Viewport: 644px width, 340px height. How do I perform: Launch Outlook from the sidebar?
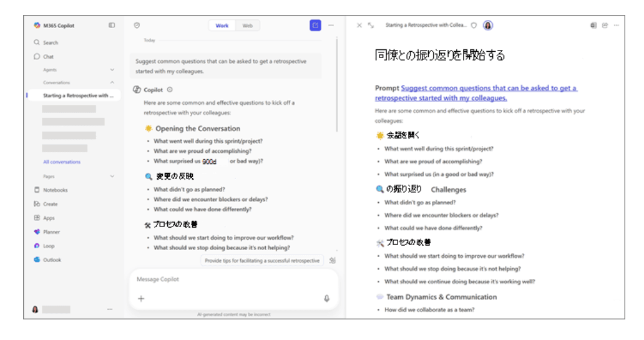click(52, 260)
